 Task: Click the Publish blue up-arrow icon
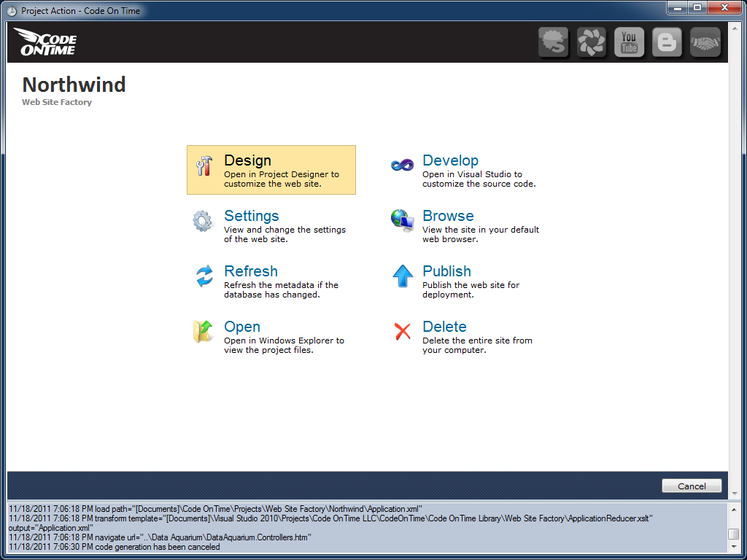coord(403,276)
